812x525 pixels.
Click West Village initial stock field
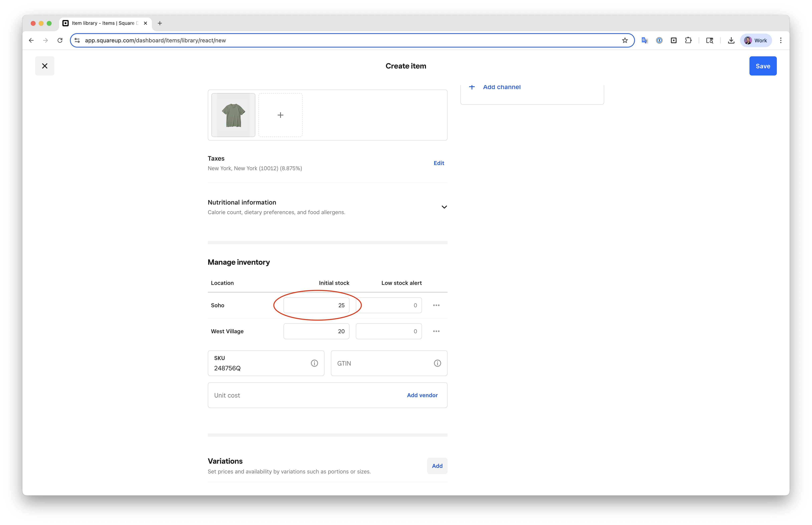click(316, 331)
